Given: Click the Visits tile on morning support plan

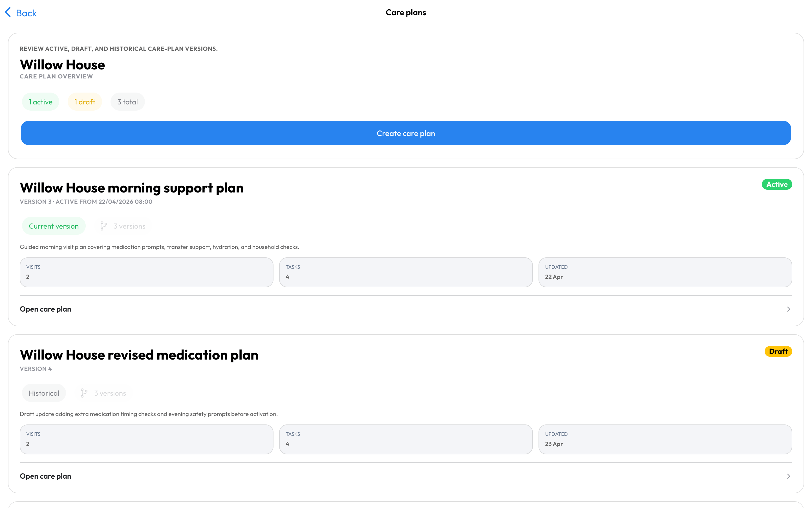Looking at the screenshot, I should (147, 272).
